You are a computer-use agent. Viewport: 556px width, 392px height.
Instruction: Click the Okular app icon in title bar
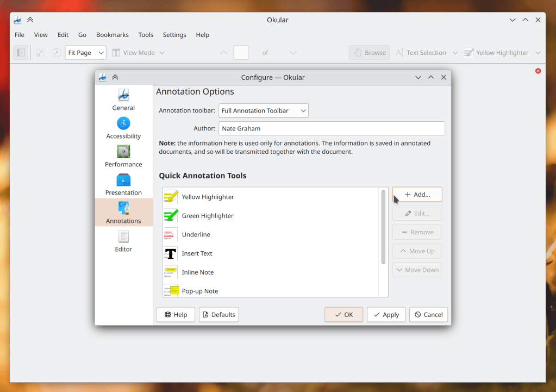point(17,20)
